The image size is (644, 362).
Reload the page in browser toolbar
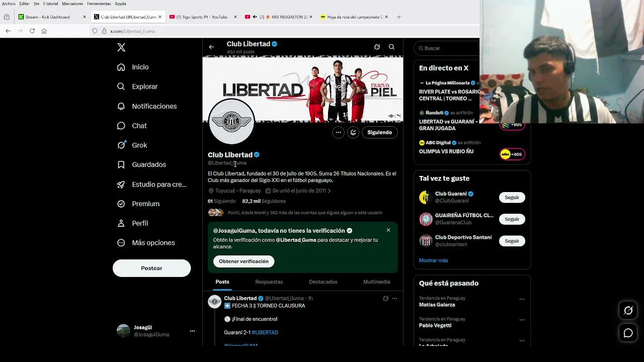click(32, 31)
